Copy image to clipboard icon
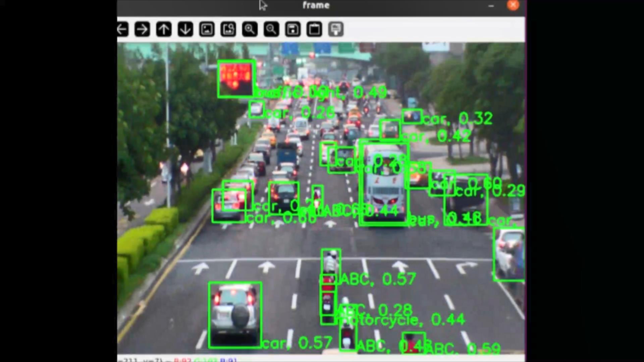The height and width of the screenshot is (362, 644). [x=314, y=29]
